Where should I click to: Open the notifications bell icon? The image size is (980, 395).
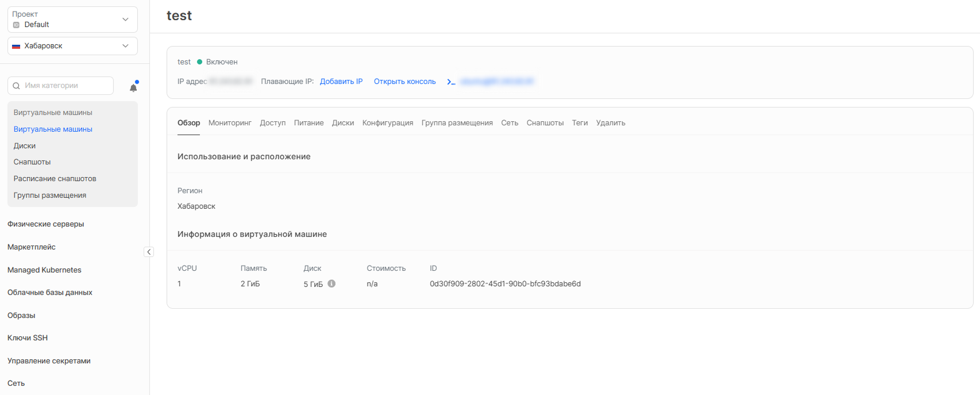(x=133, y=87)
